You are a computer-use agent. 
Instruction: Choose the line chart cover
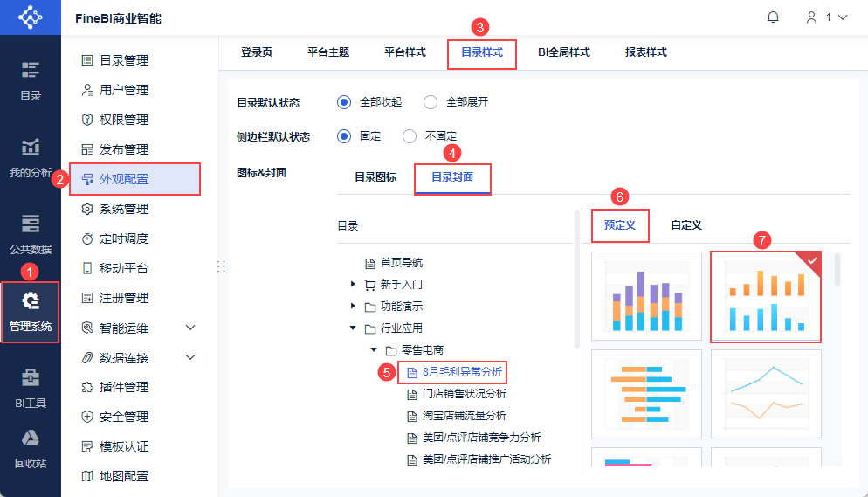point(766,394)
